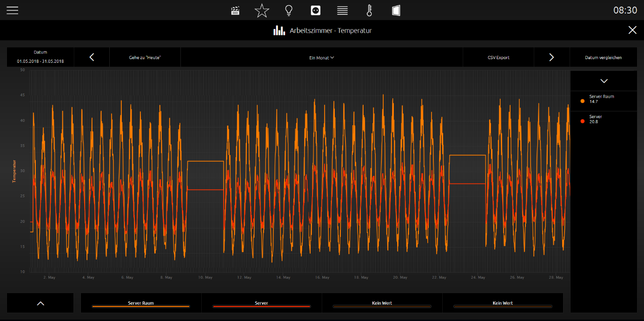Open the hamburger menu
The image size is (644, 321).
pyautogui.click(x=13, y=10)
